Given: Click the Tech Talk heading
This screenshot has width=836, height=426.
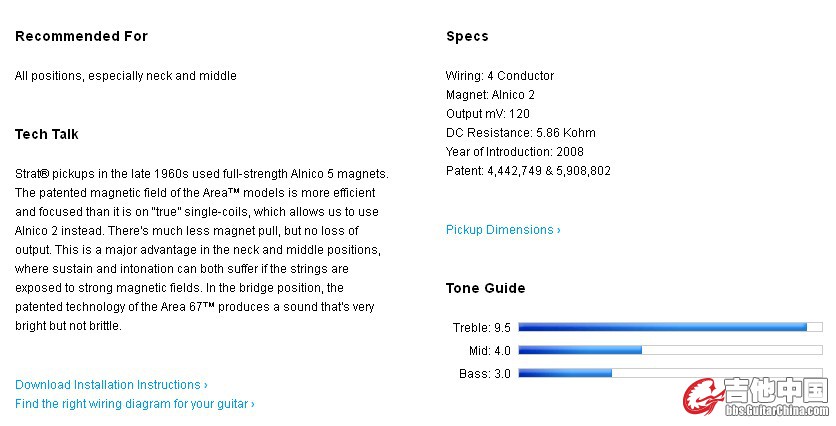Looking at the screenshot, I should coord(47,134).
